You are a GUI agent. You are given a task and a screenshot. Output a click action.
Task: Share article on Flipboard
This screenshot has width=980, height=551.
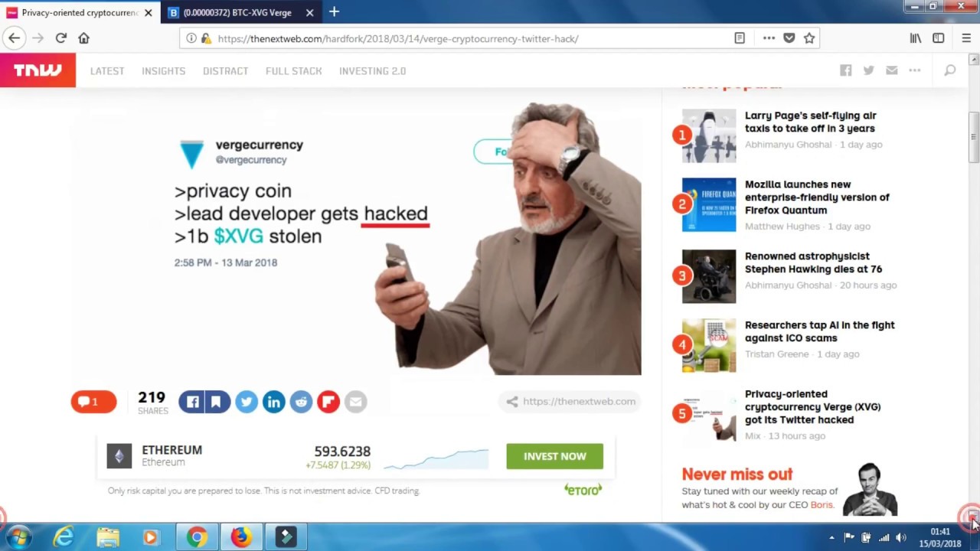point(328,401)
